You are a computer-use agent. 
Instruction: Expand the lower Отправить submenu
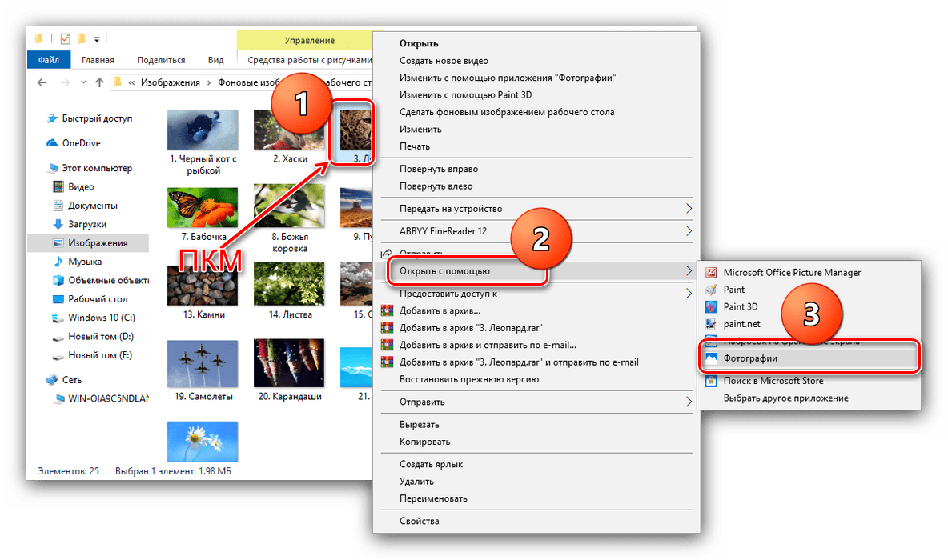pyautogui.click(x=689, y=402)
